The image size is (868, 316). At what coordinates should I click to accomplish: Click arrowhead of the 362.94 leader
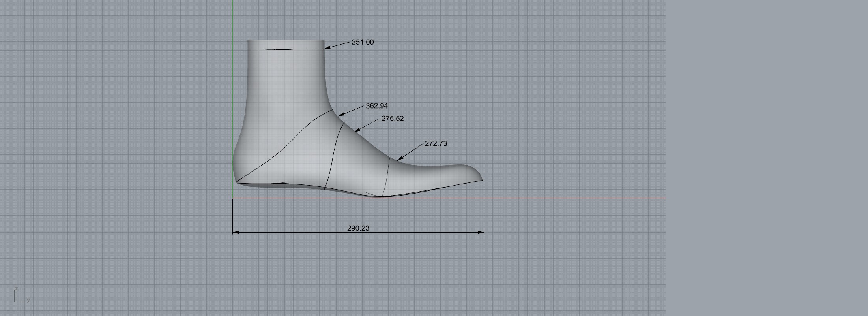click(x=341, y=115)
